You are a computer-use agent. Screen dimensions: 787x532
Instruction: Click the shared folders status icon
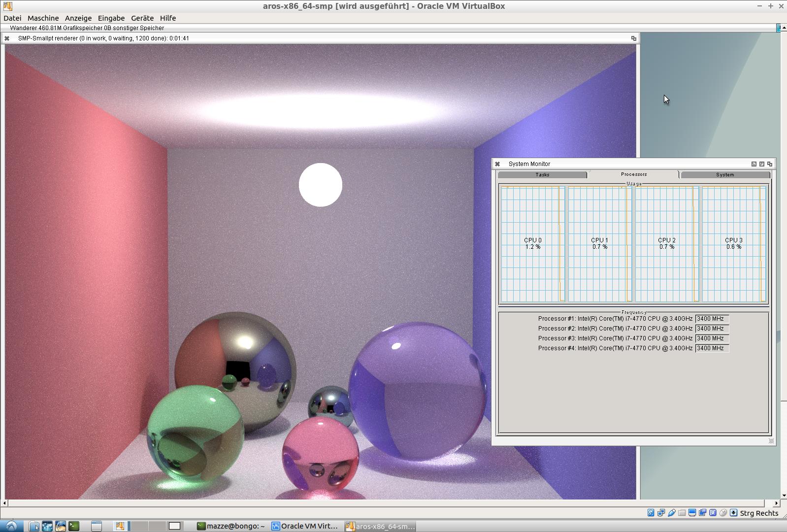click(x=682, y=513)
